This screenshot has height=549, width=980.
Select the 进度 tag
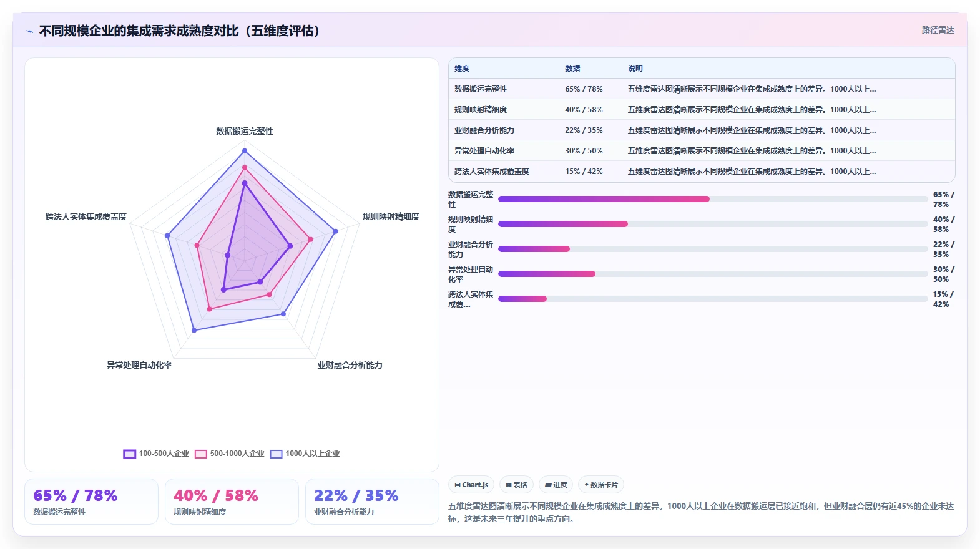(x=556, y=485)
